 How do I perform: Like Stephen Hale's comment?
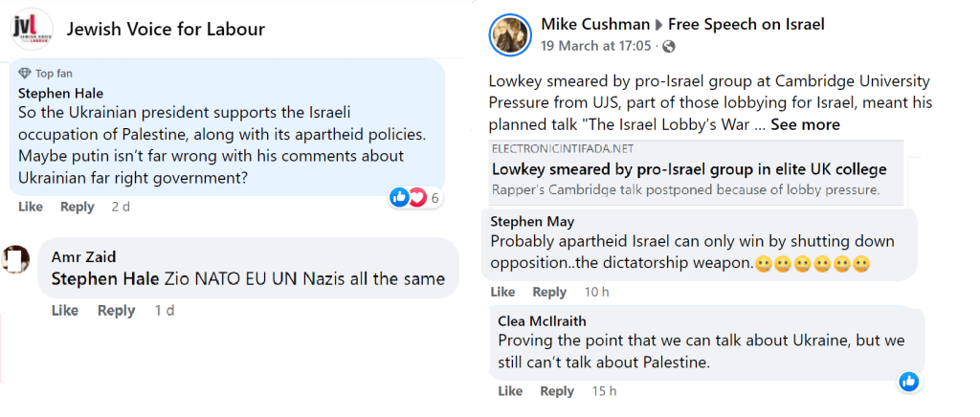click(31, 207)
